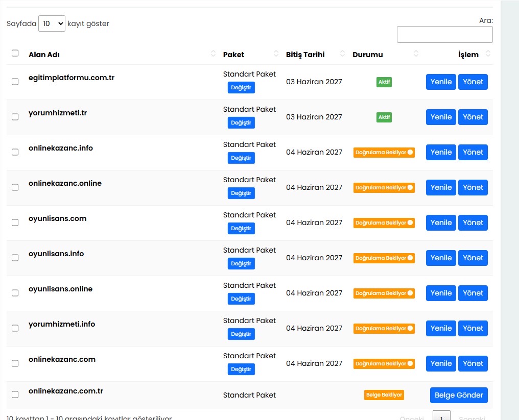This screenshot has height=420, width=519.
Task: Click Yenile in the onlinekazanc.com row
Action: (441, 363)
